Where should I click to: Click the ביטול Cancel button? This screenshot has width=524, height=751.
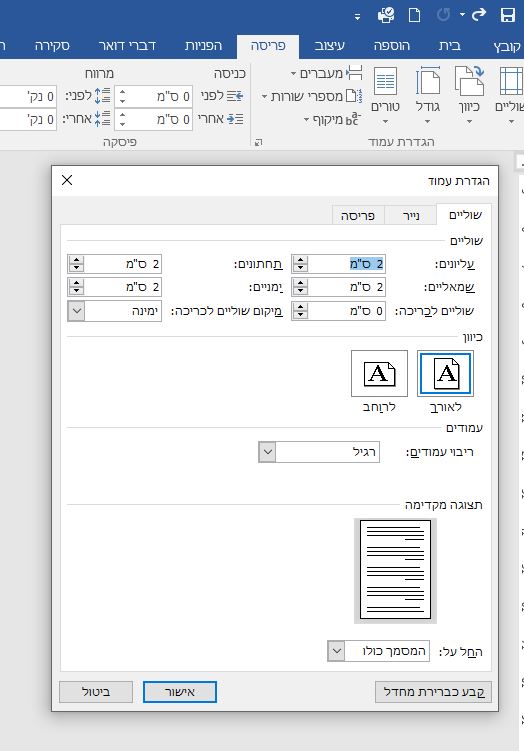coord(96,692)
